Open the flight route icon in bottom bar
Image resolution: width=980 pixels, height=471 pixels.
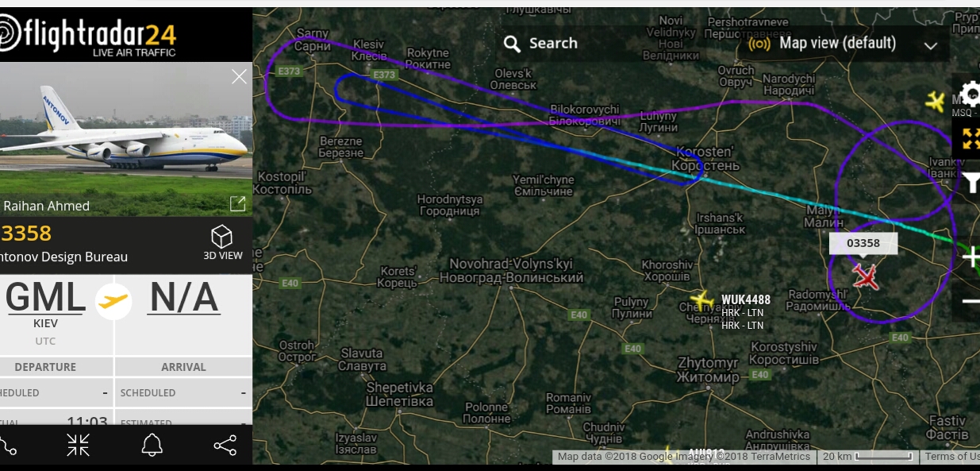tap(7, 446)
